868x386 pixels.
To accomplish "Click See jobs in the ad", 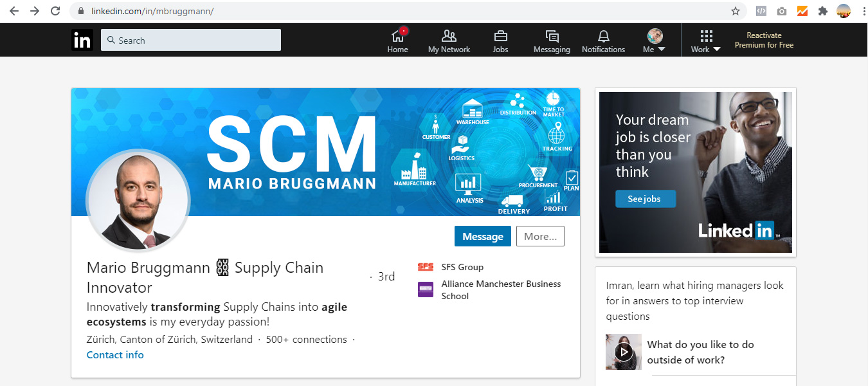I will 646,199.
